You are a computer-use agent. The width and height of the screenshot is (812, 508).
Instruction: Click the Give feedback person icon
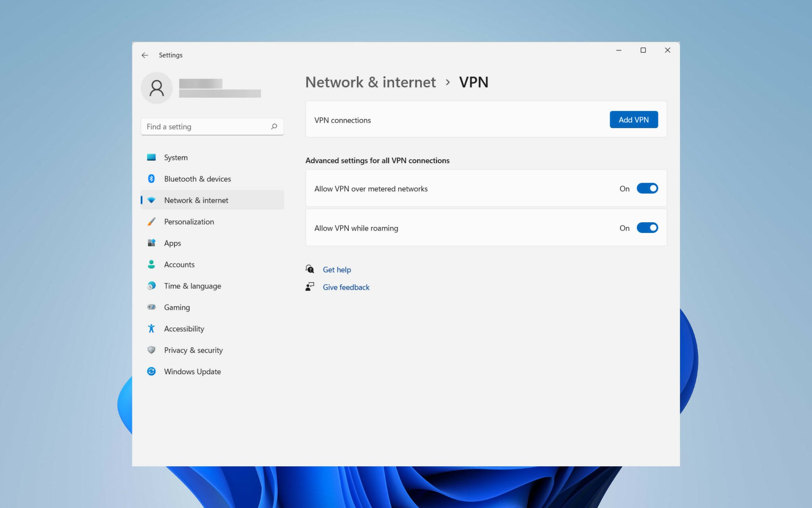[x=310, y=287]
